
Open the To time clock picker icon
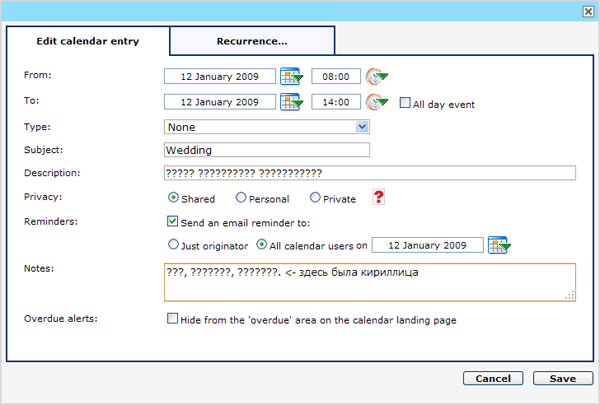point(377,102)
